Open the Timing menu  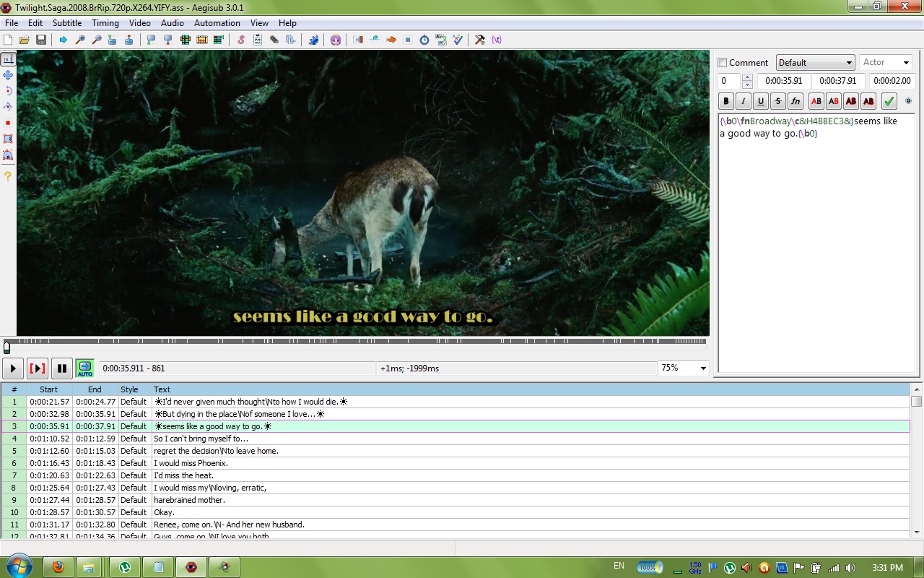point(105,23)
